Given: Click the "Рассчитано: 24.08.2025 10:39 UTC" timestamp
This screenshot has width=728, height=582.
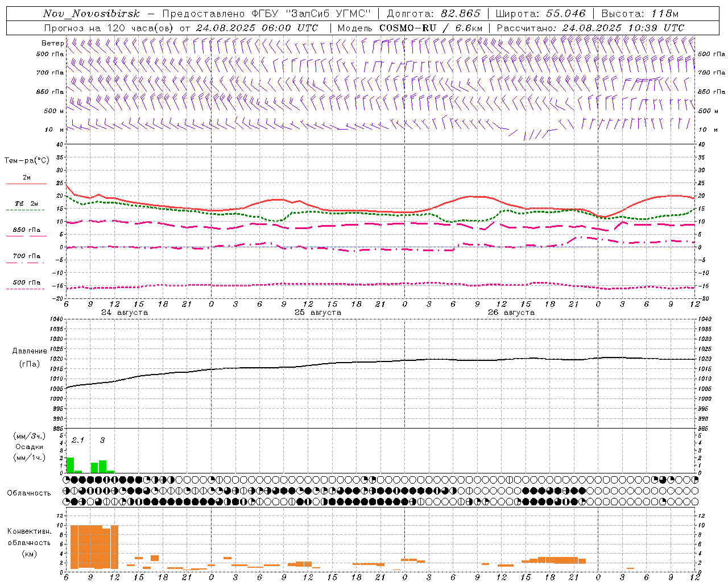Looking at the screenshot, I should pos(590,28).
